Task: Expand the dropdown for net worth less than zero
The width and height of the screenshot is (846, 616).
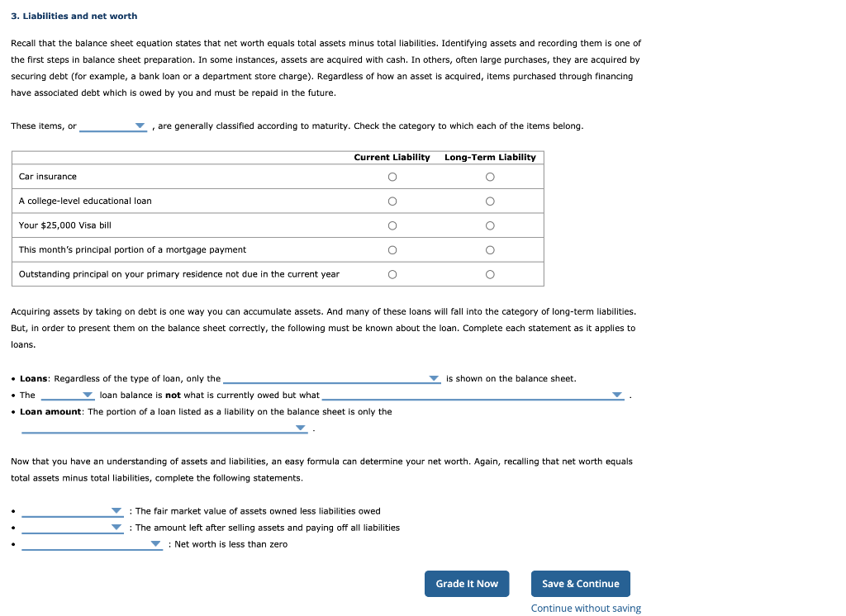Action: [157, 543]
